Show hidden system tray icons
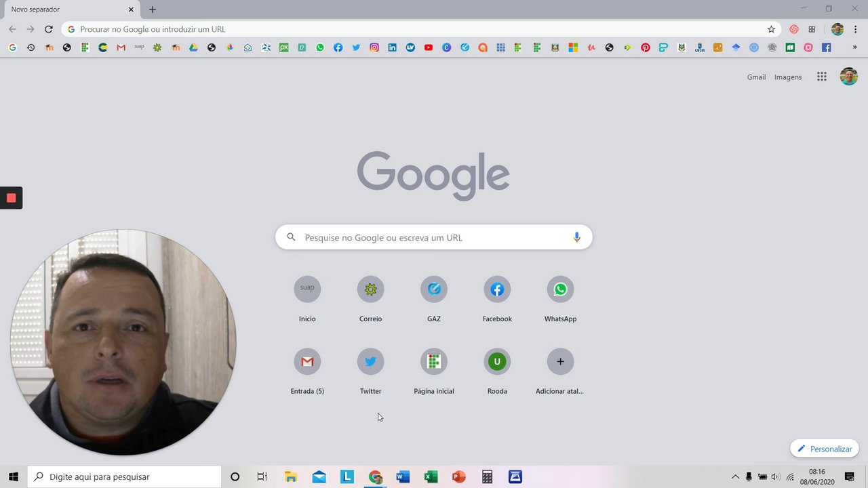868x488 pixels. pos(735,476)
